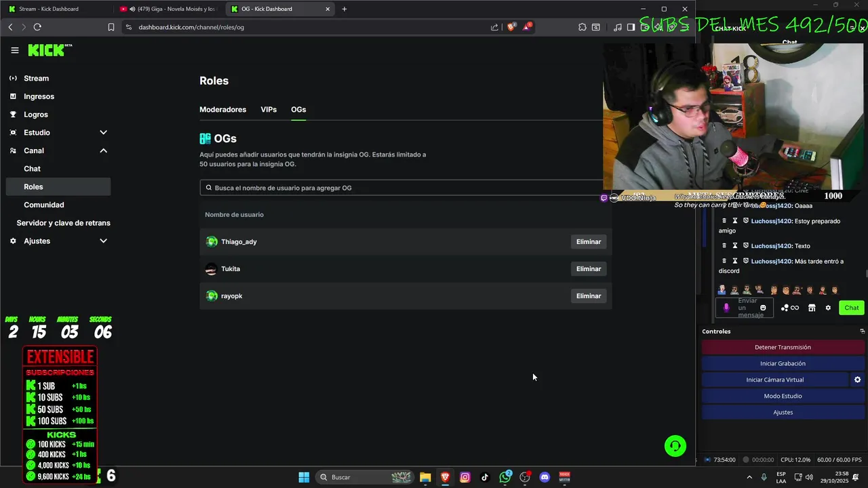Viewport: 868px width, 488px height.
Task: Click Modo Estudio in OBS
Action: pos(783,396)
